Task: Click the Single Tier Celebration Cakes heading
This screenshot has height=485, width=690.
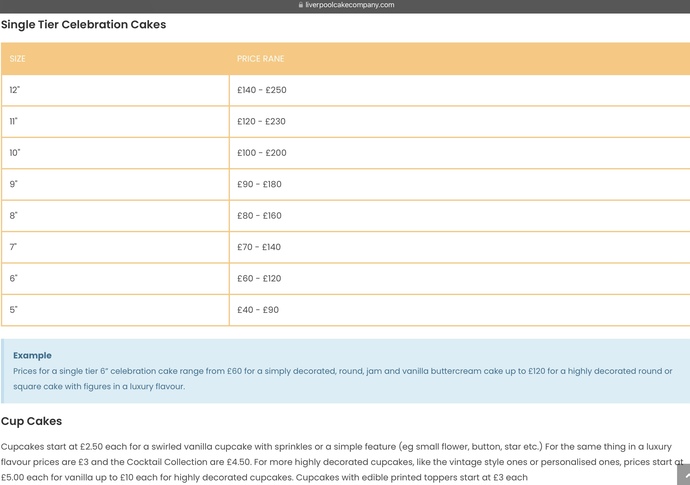Action: click(84, 25)
